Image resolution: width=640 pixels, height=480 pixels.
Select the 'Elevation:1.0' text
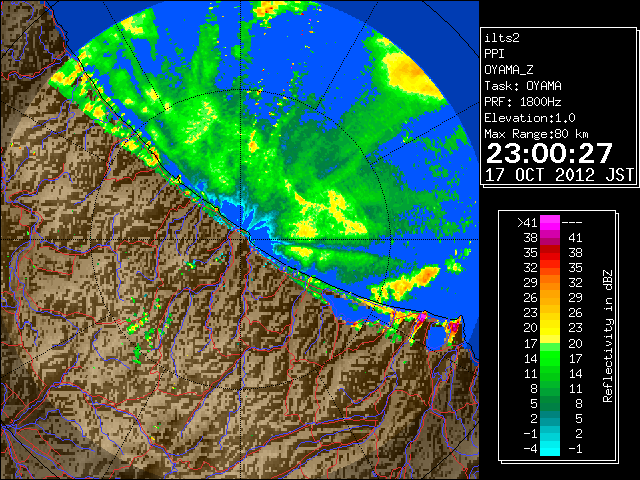click(530, 118)
